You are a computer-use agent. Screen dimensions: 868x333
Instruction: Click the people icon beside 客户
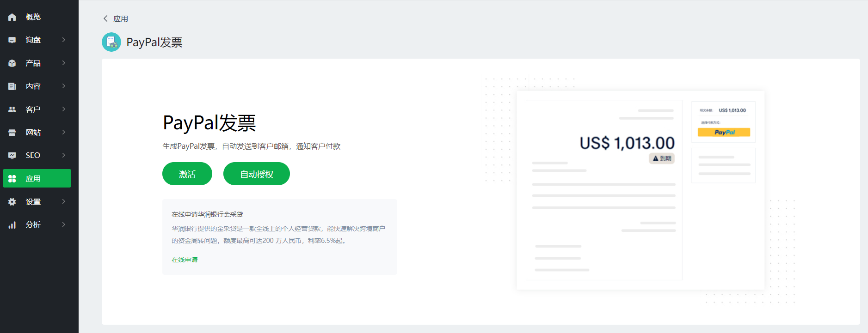(12, 109)
